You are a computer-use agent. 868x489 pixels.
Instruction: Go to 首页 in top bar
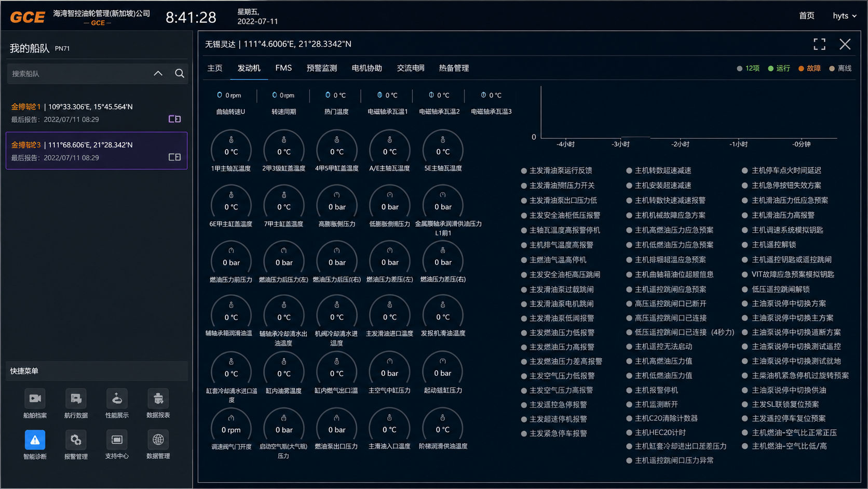[x=807, y=16]
